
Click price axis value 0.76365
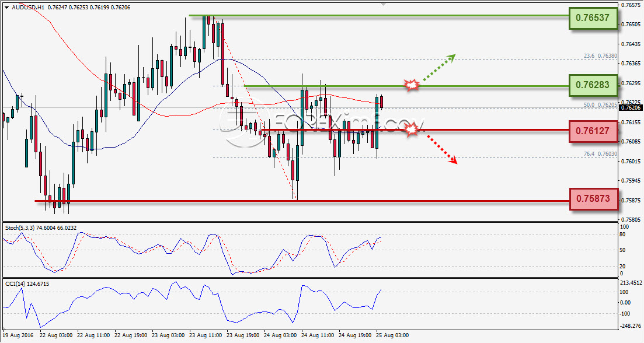click(x=631, y=64)
